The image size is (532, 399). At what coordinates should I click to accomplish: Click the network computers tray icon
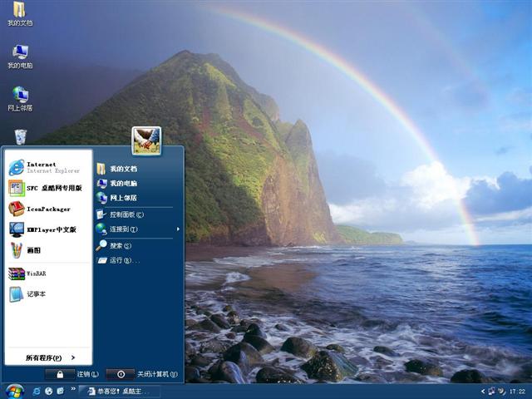click(x=492, y=392)
